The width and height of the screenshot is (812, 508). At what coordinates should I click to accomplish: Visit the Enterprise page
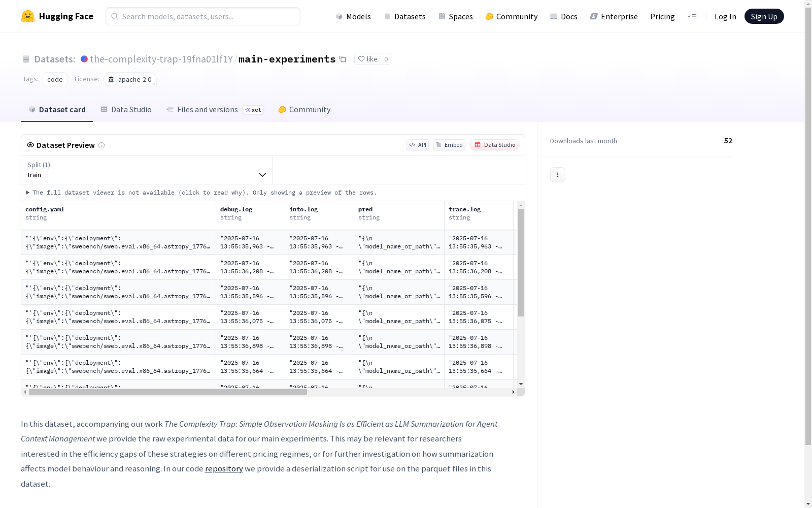614,16
